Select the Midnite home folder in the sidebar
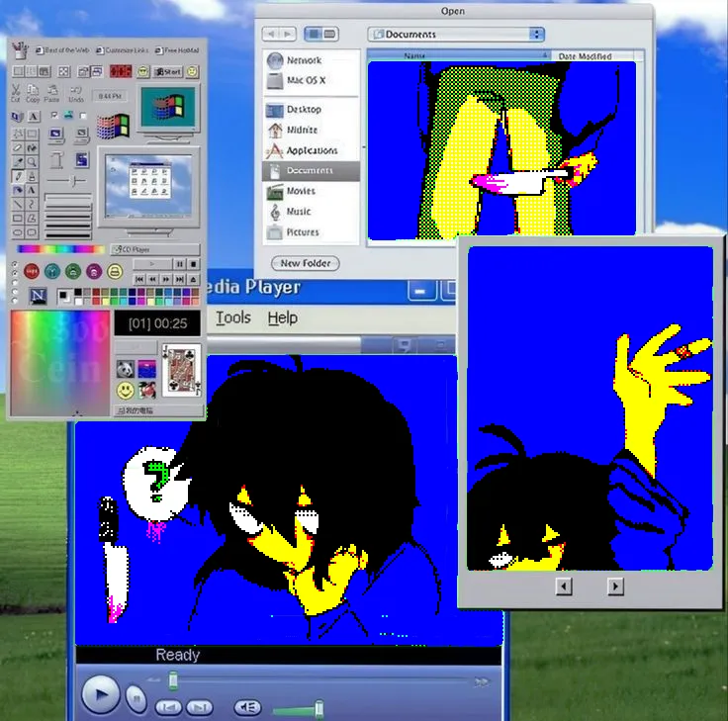Screen dimensions: 728x721 (x=311, y=130)
